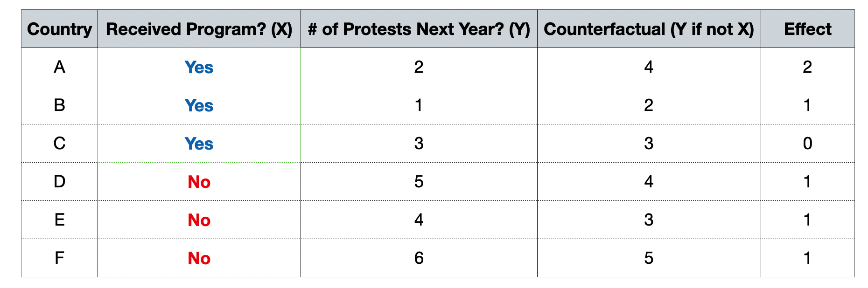Click the # of Protests Next Year header

[419, 29]
